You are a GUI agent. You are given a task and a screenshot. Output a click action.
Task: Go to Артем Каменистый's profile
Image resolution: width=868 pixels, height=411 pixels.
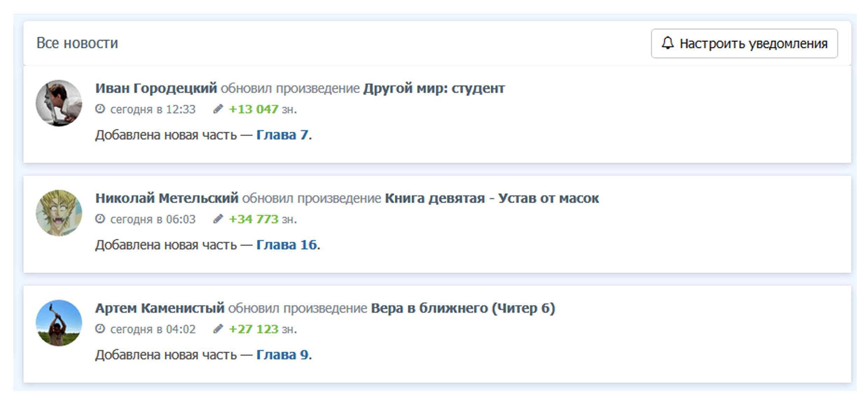(x=160, y=308)
